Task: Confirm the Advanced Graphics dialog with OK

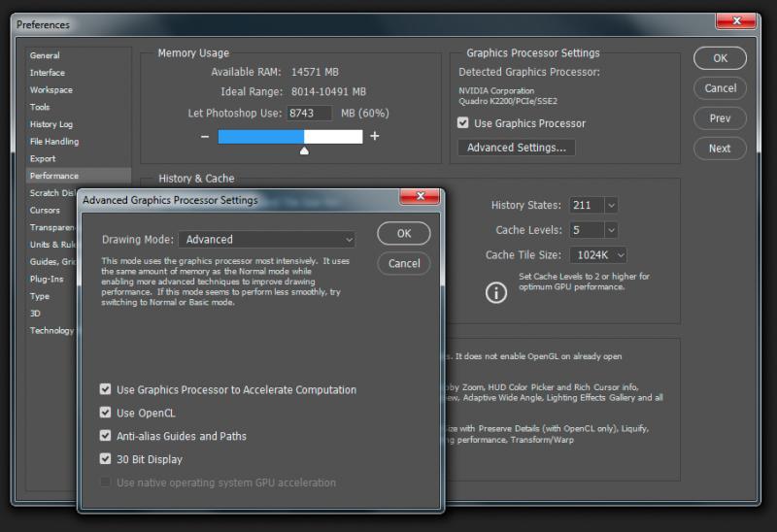Action: point(404,233)
